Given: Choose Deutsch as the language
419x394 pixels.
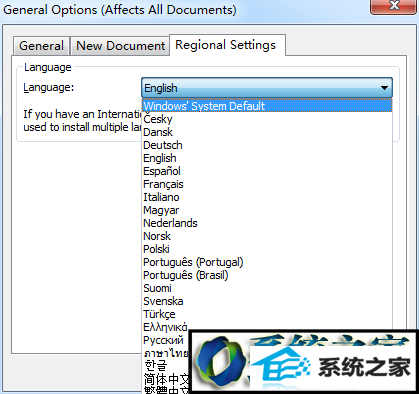Looking at the screenshot, I should pos(267,145).
